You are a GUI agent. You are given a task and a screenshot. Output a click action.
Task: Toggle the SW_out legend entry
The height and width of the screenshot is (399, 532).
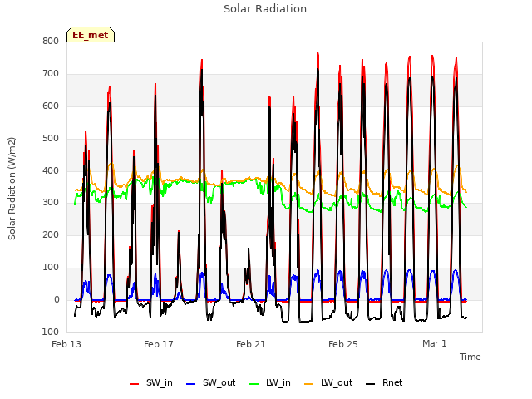(210, 382)
